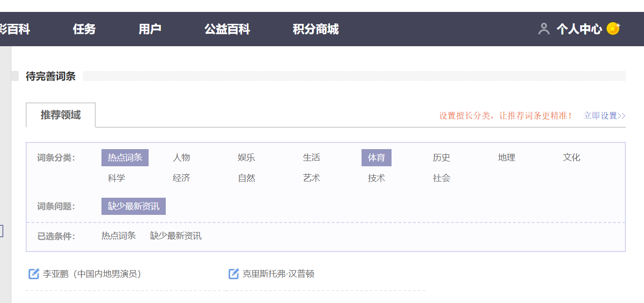Screen dimensions: 644x303
Task: Disable the 缺少最新资讯 problem filter
Action: point(133,206)
